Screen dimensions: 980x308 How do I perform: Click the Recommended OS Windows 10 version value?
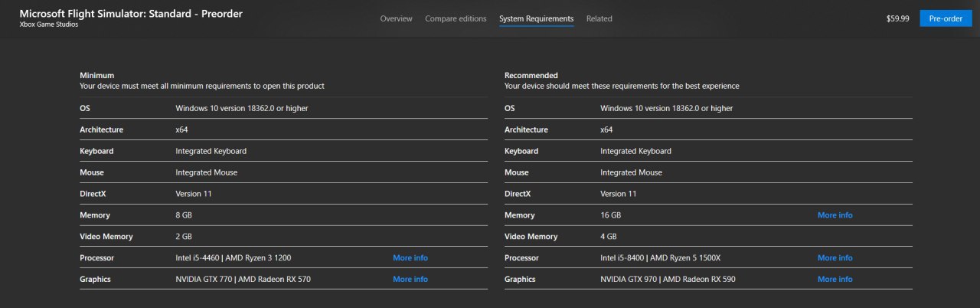tap(666, 109)
